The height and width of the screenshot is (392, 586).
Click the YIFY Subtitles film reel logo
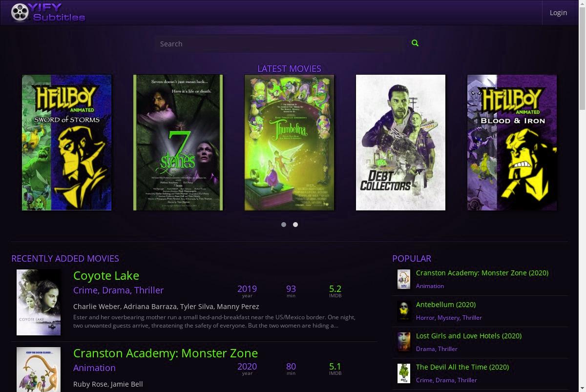pos(48,12)
